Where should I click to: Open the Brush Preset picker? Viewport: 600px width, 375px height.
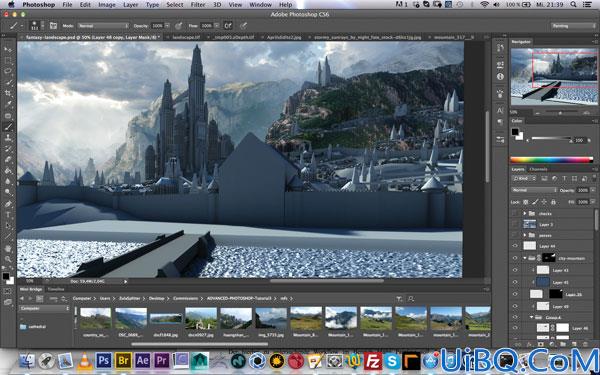tap(38, 26)
